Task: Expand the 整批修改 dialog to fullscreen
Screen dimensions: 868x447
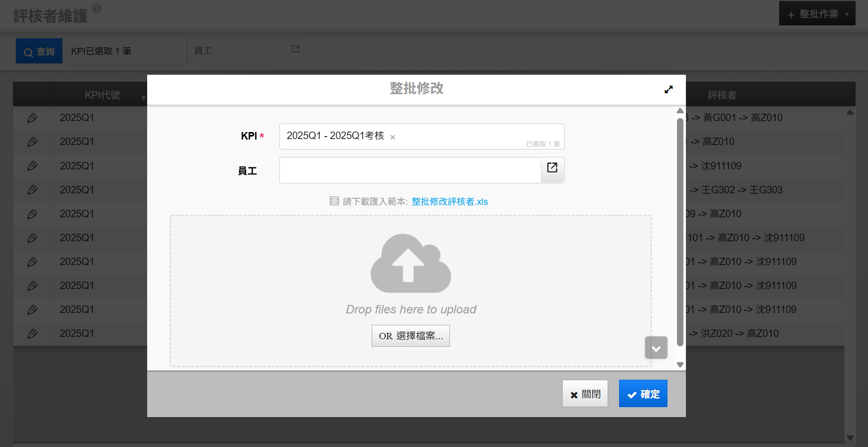Action: (x=668, y=89)
